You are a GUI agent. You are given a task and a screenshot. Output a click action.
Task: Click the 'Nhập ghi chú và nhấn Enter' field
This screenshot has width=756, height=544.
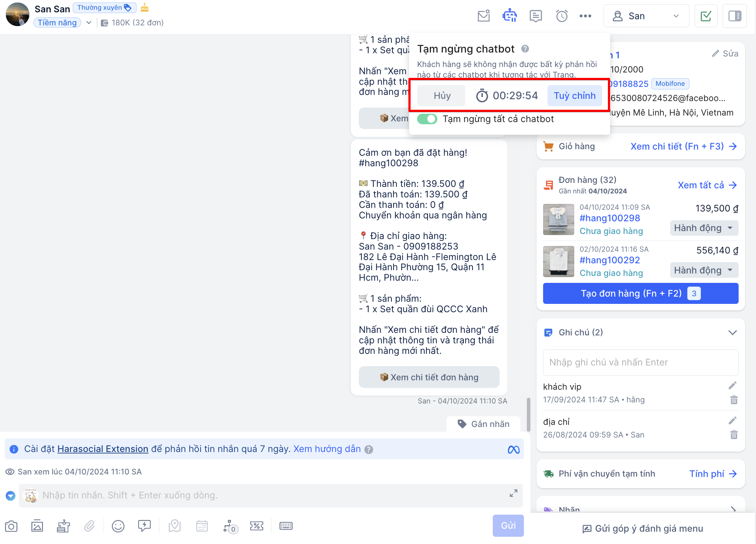pyautogui.click(x=640, y=363)
